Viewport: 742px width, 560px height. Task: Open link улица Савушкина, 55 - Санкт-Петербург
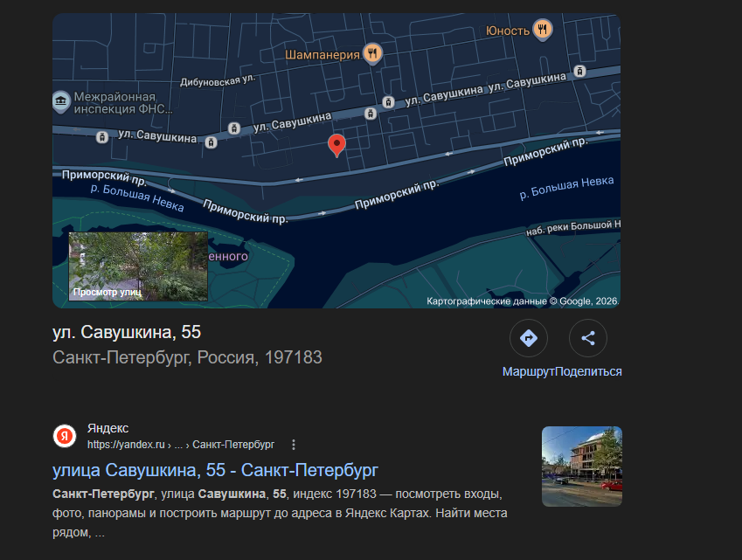coord(215,470)
